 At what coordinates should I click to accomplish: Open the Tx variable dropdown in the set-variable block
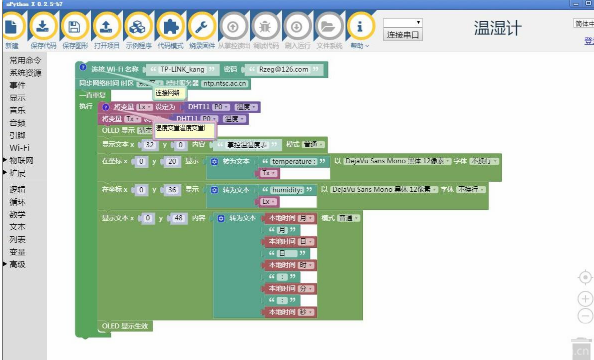[133, 119]
